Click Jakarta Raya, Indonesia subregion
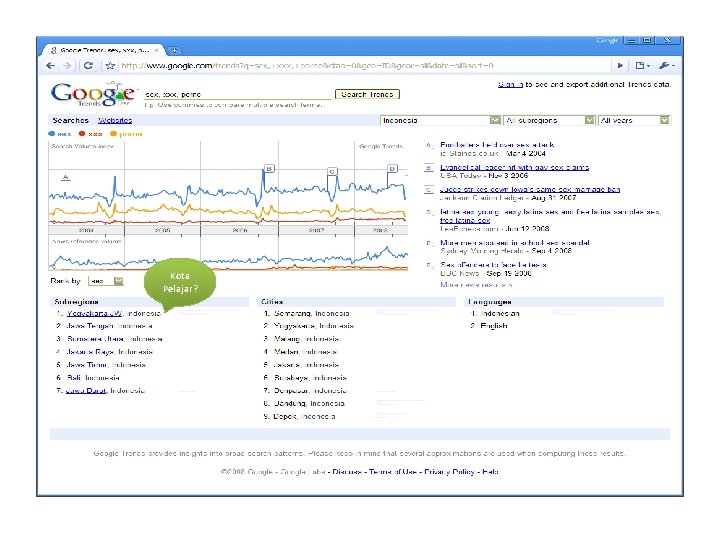Image resolution: width=720 pixels, height=540 pixels. coord(109,352)
